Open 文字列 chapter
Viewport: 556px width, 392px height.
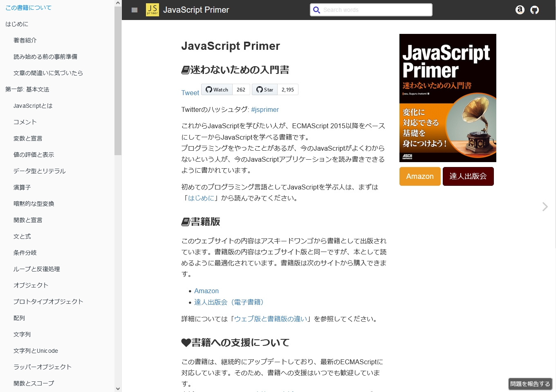(x=22, y=334)
